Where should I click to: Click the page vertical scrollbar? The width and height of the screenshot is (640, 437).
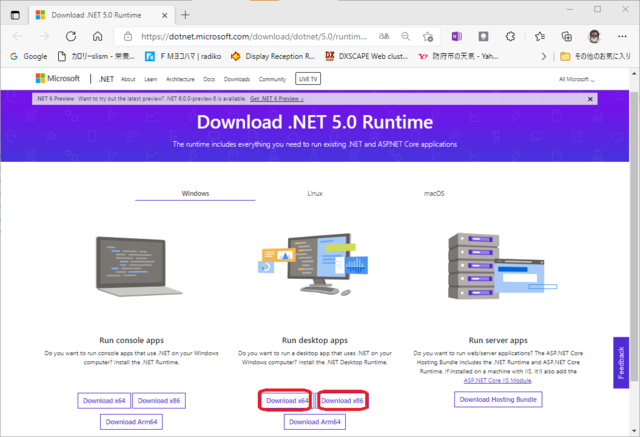click(x=634, y=237)
